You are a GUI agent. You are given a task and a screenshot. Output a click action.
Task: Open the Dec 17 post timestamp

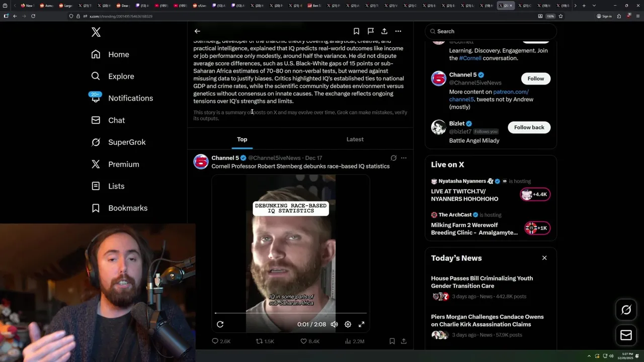coord(313,158)
